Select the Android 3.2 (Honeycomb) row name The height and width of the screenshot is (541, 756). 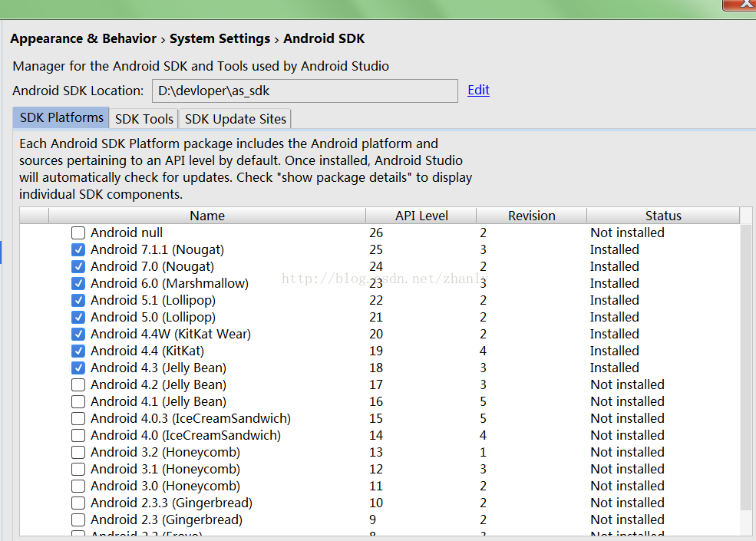click(x=165, y=452)
